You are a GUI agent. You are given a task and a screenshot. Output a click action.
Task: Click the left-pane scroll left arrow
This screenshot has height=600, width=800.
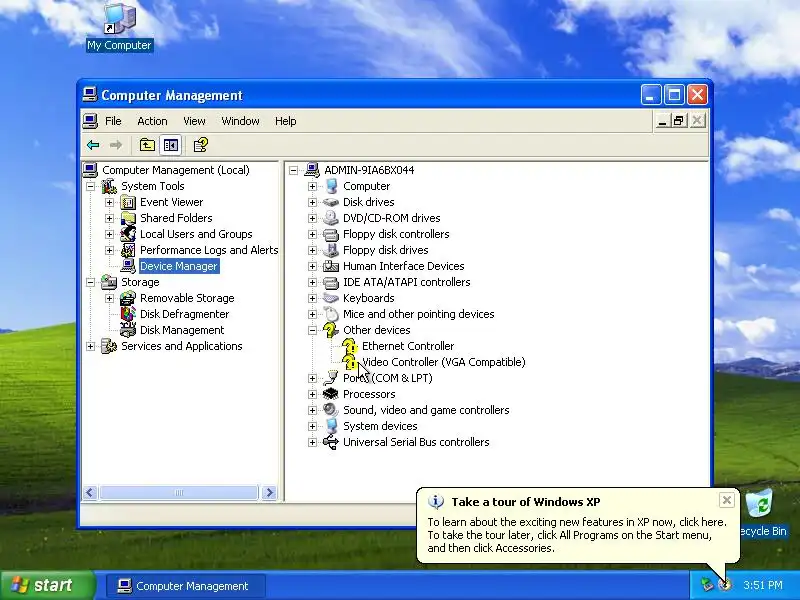pyautogui.click(x=90, y=493)
